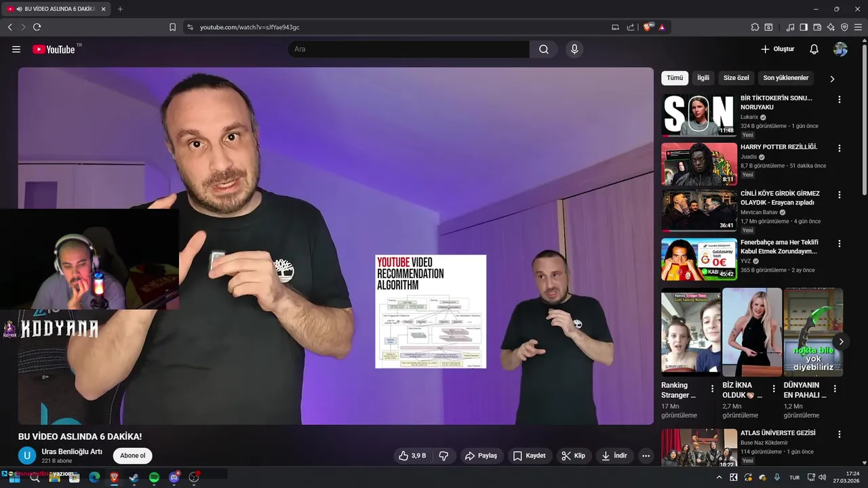
Task: Click the Klip clip button
Action: (x=573, y=456)
